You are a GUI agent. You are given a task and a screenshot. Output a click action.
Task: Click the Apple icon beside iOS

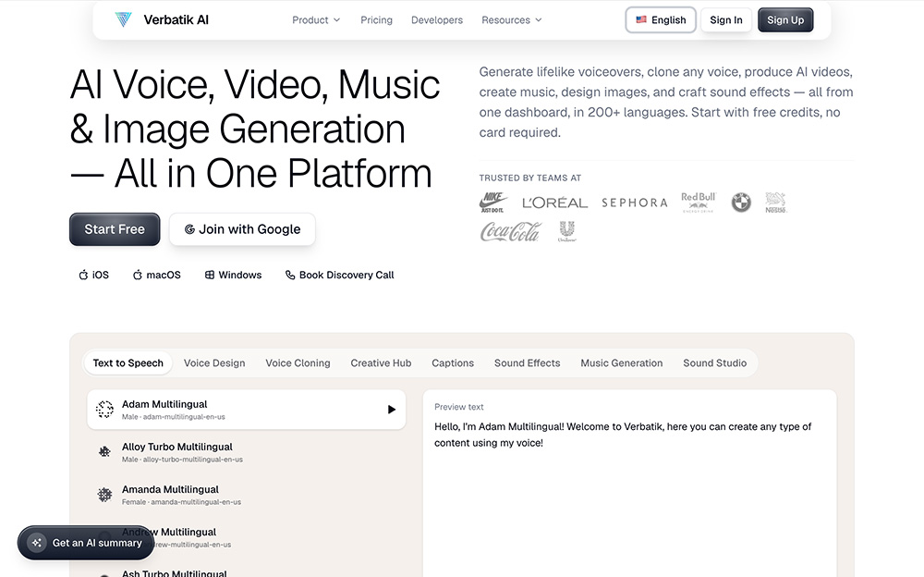(84, 275)
